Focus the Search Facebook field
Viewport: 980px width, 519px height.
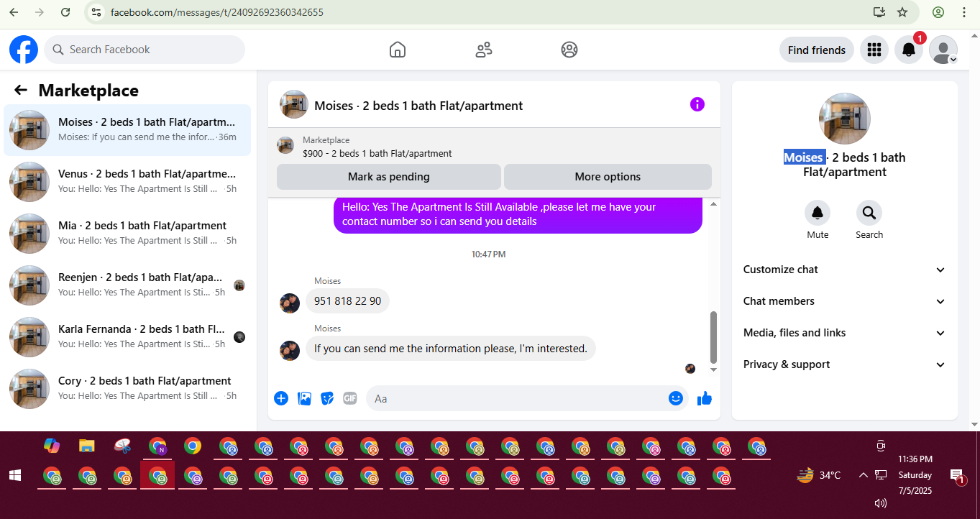[x=145, y=50]
